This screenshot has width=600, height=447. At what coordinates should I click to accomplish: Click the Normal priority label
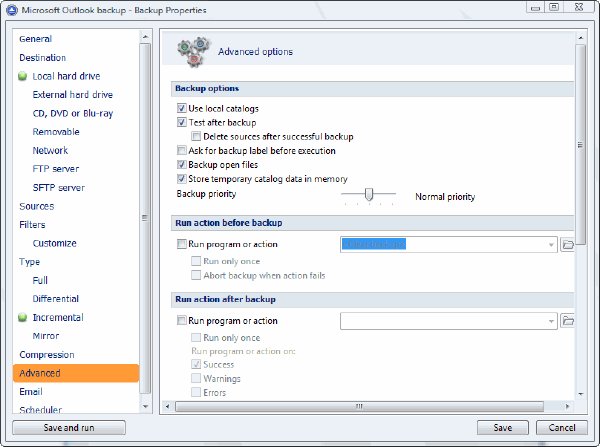tap(445, 197)
